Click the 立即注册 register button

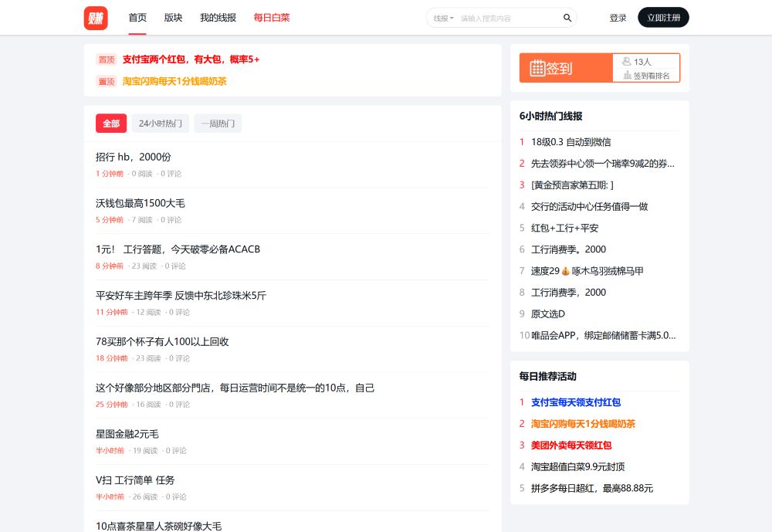663,17
